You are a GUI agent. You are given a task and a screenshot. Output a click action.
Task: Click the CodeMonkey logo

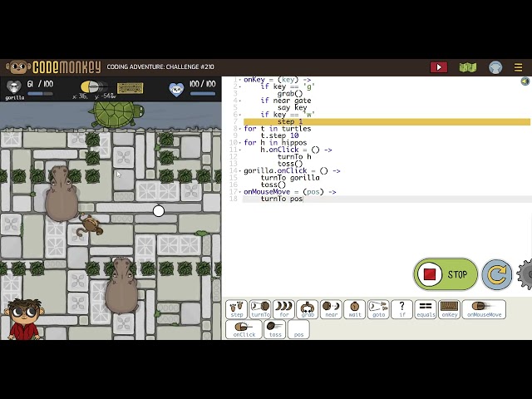point(53,67)
